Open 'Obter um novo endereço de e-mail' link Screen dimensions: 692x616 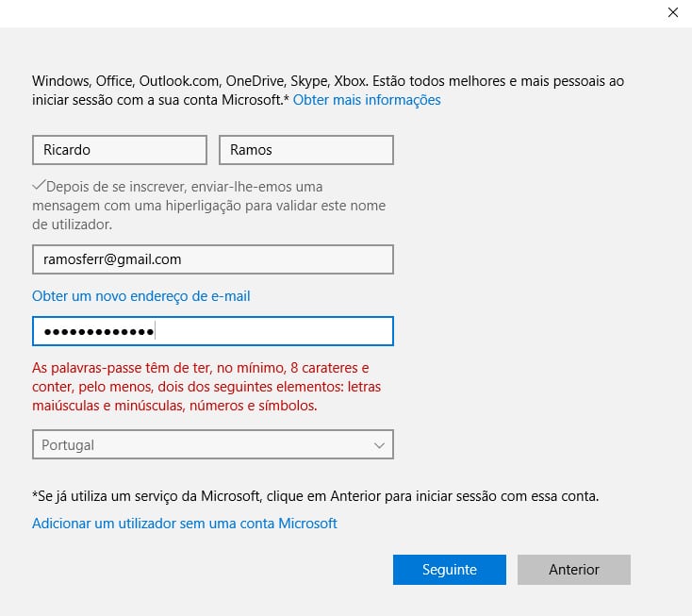coord(141,296)
